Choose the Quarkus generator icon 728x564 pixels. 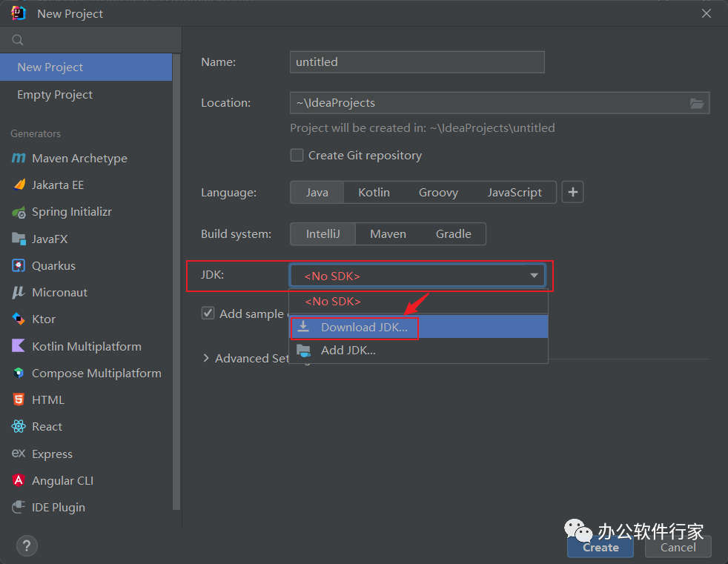(x=19, y=266)
